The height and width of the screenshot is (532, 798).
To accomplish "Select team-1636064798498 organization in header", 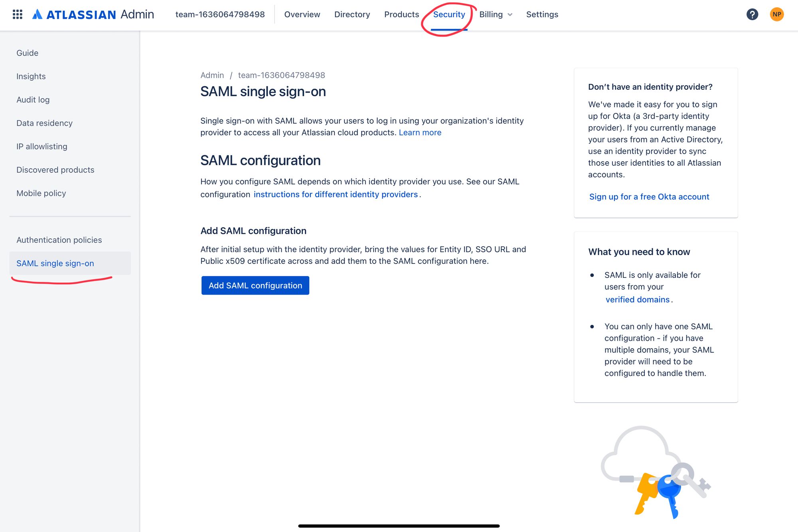I will point(220,14).
